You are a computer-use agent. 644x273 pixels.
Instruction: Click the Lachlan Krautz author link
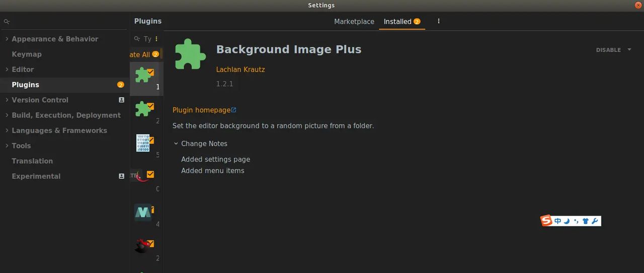coord(240,70)
